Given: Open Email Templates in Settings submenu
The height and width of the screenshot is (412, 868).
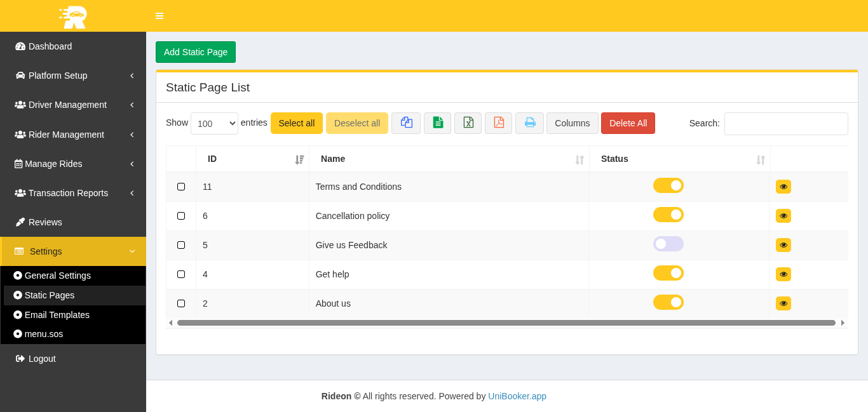Looking at the screenshot, I should (x=57, y=315).
